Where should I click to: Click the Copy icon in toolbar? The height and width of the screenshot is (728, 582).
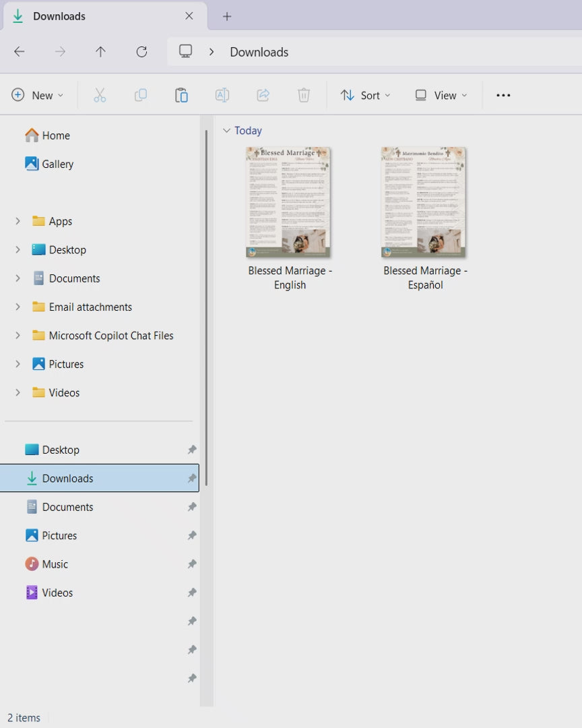[x=141, y=96]
